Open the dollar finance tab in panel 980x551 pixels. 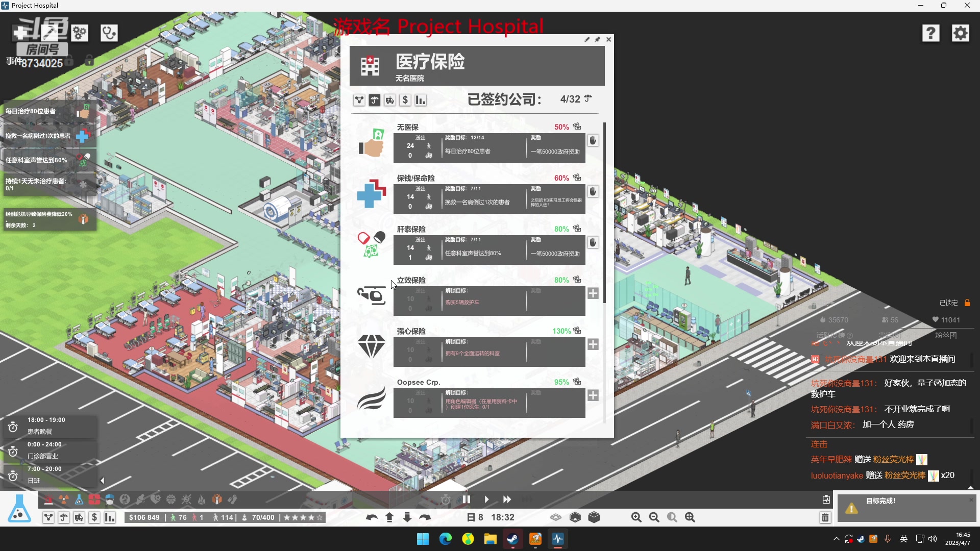tap(405, 100)
